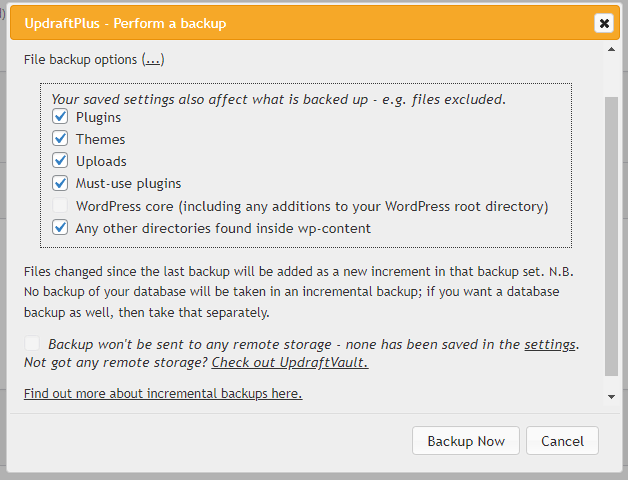Tick the remote storage checkbox

33,343
